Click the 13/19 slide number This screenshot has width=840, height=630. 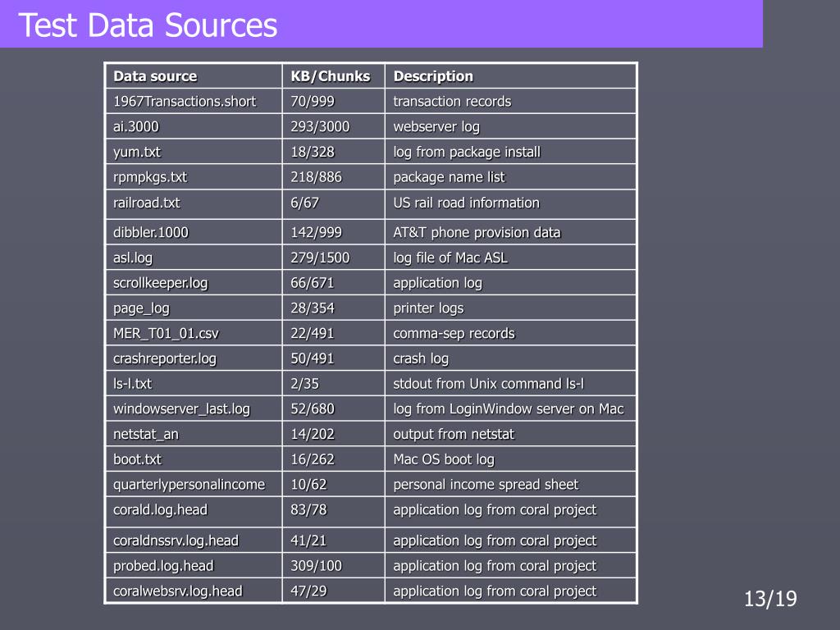[x=770, y=599]
